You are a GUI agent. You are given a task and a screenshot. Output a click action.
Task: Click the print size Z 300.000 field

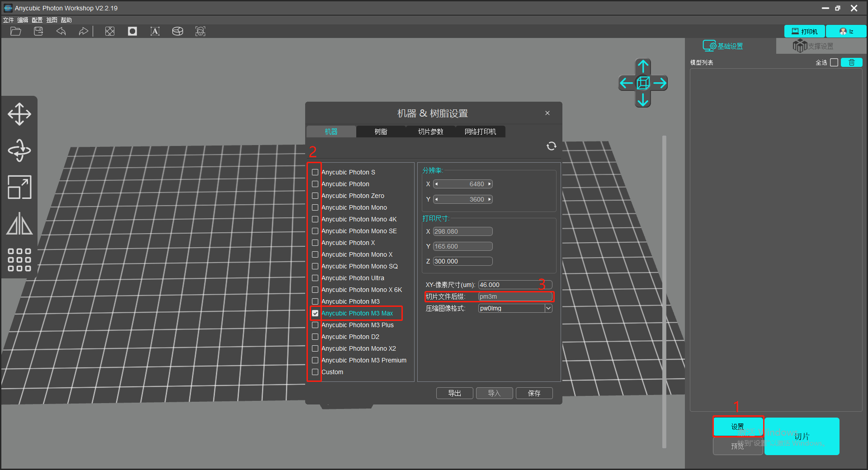point(463,261)
